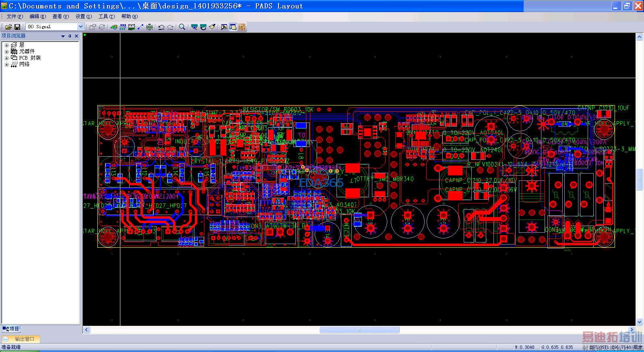Open the 编辑(E) menu
Image resolution: width=644 pixels, height=352 pixels.
pyautogui.click(x=38, y=17)
